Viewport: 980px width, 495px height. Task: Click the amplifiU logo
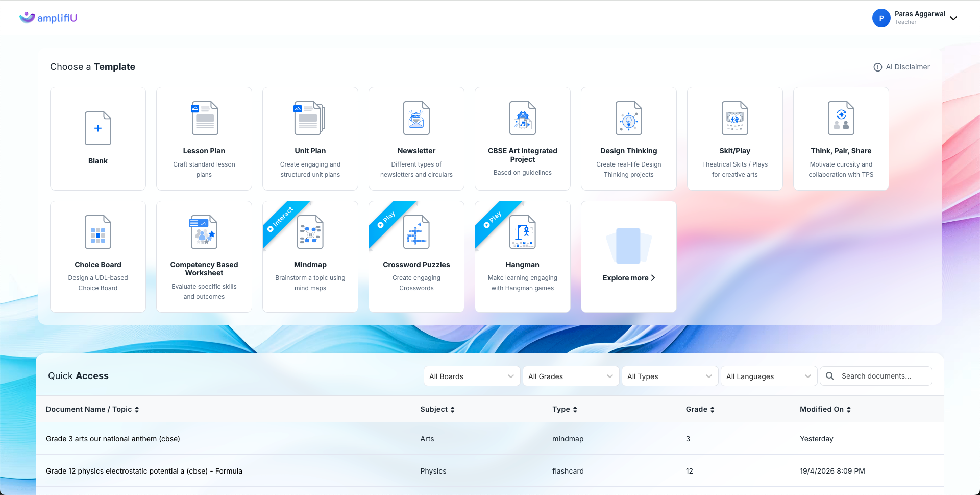pos(48,18)
